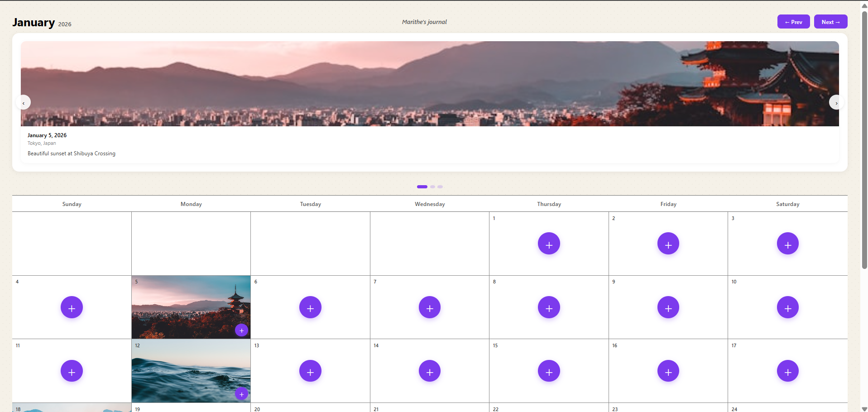Click the page vertical scrollbar

tap(864, 140)
